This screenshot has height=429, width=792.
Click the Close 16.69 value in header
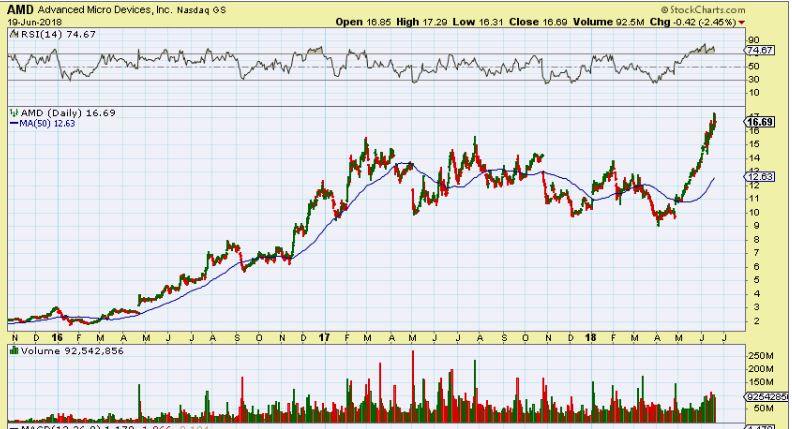click(538, 22)
